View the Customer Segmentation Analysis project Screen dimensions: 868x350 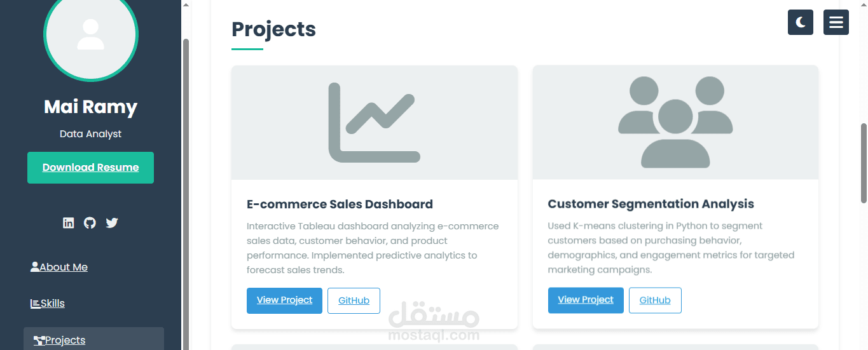(585, 300)
